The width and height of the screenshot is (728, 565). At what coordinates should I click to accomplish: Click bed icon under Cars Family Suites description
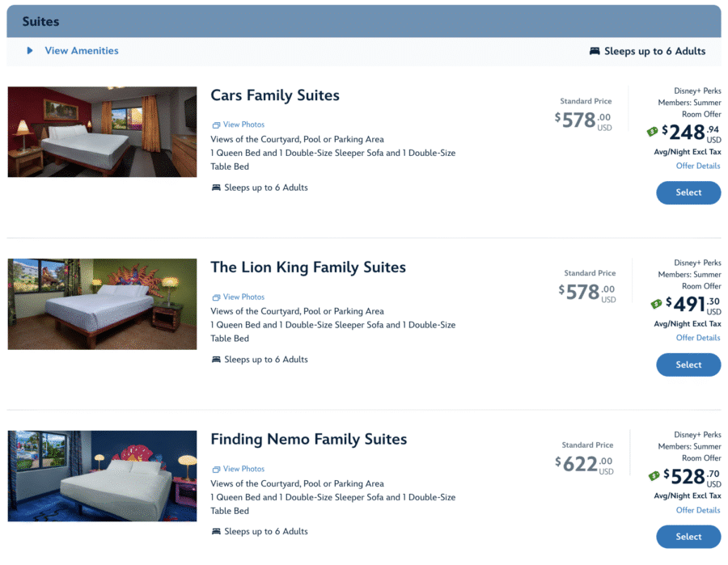[216, 188]
